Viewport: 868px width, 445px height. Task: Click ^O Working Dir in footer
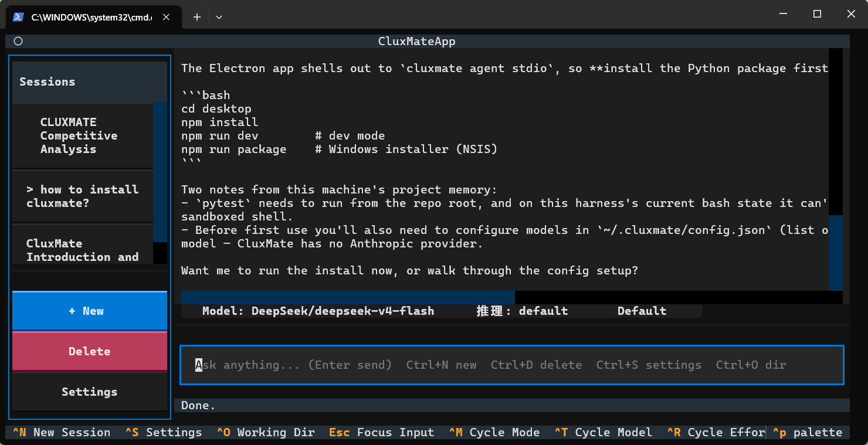click(x=266, y=432)
